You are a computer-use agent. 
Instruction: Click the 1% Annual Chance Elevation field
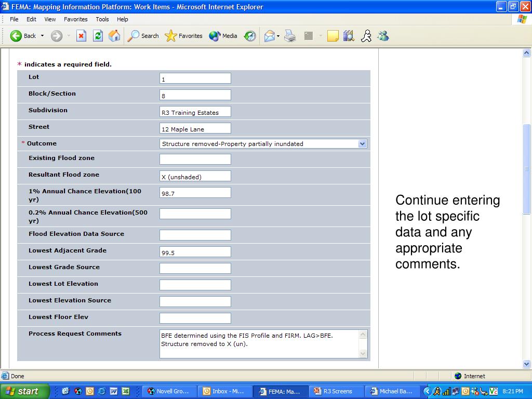point(195,192)
